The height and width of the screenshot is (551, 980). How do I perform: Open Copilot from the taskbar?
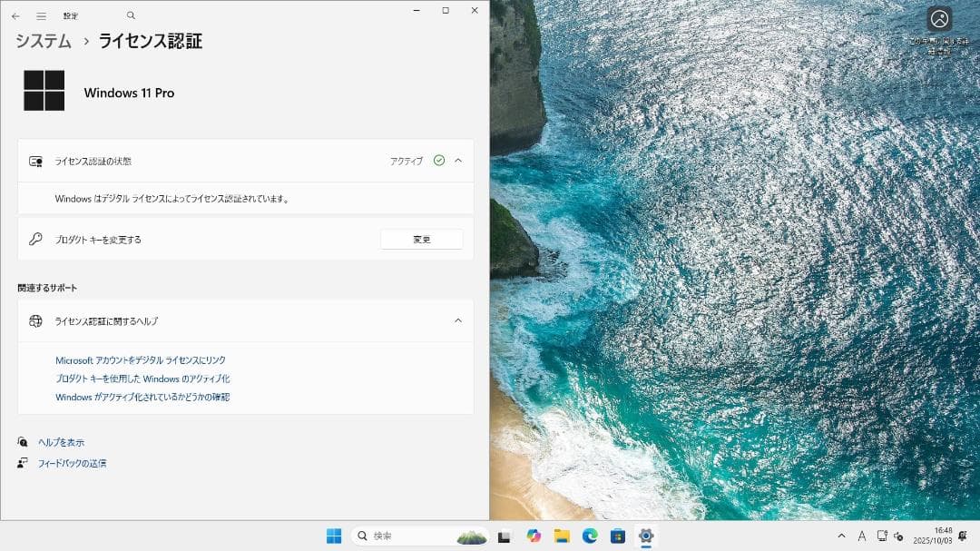click(x=534, y=536)
